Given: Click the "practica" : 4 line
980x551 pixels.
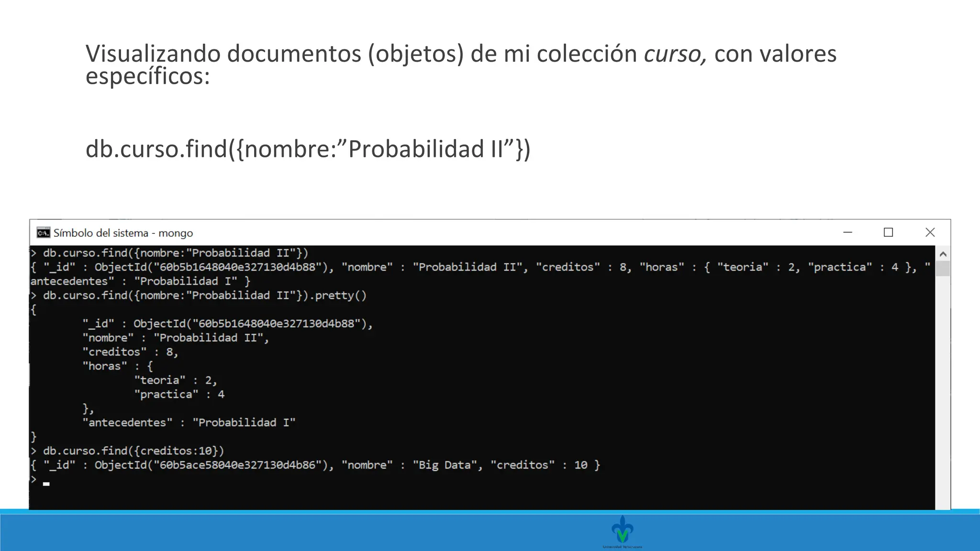Looking at the screenshot, I should click(x=179, y=394).
